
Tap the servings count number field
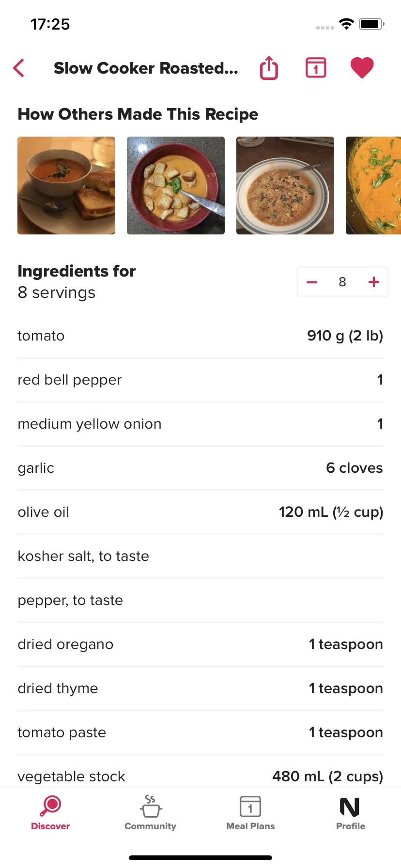pos(342,282)
